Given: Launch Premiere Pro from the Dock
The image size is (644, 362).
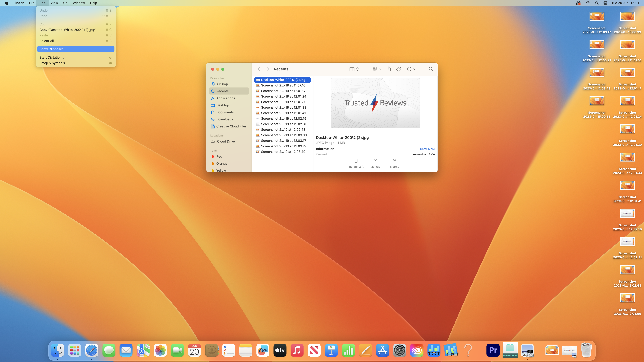Looking at the screenshot, I should (493, 350).
